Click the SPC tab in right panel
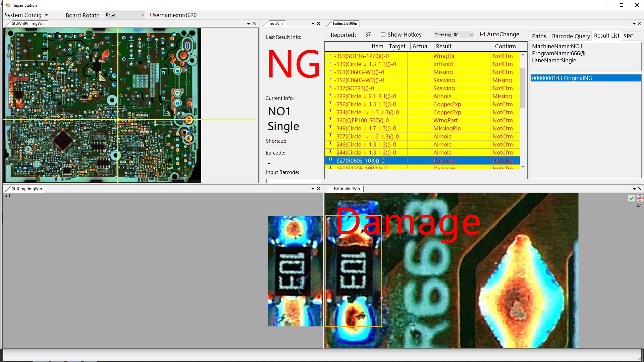This screenshot has width=644, height=362. click(x=629, y=36)
